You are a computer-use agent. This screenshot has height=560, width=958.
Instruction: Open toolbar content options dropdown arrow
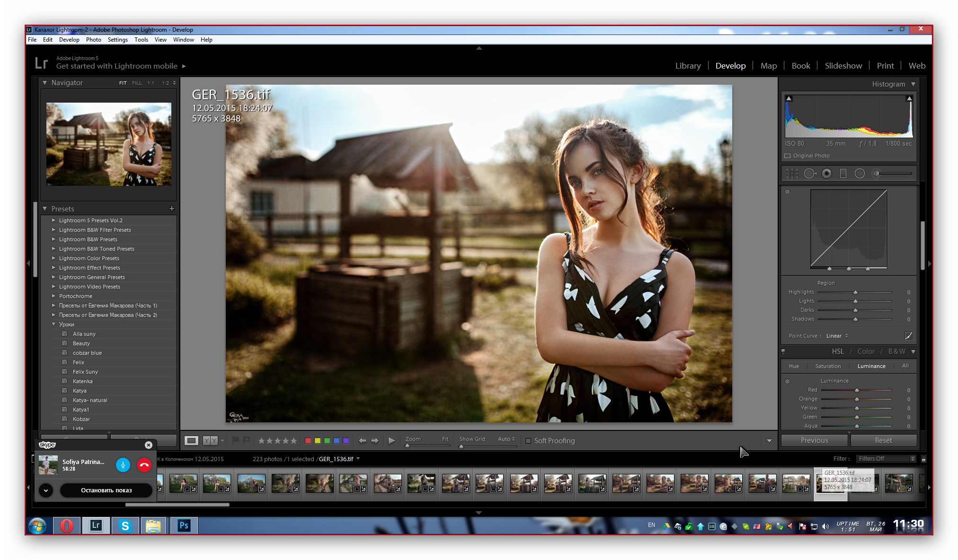(x=769, y=441)
